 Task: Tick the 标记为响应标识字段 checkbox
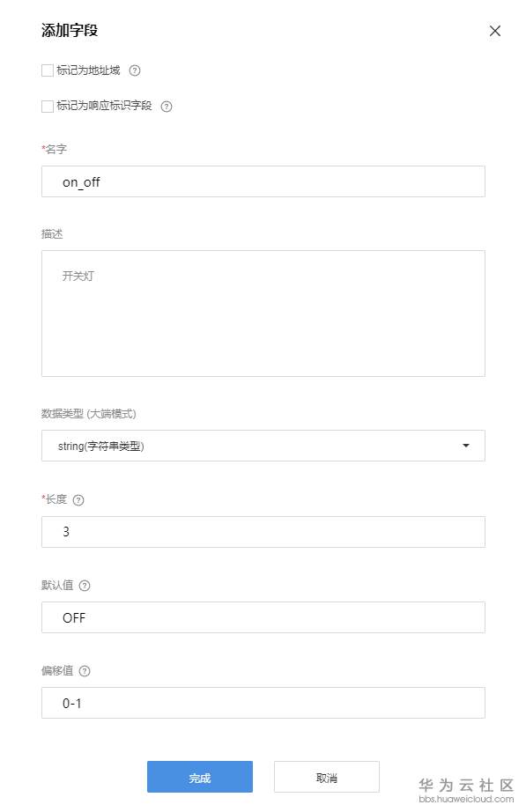coord(48,107)
